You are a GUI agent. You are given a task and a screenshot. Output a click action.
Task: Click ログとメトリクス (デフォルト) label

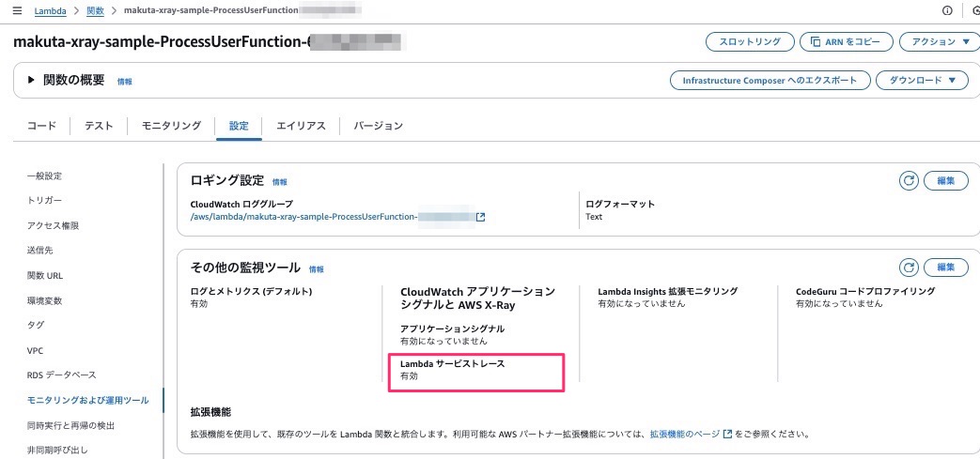251,292
